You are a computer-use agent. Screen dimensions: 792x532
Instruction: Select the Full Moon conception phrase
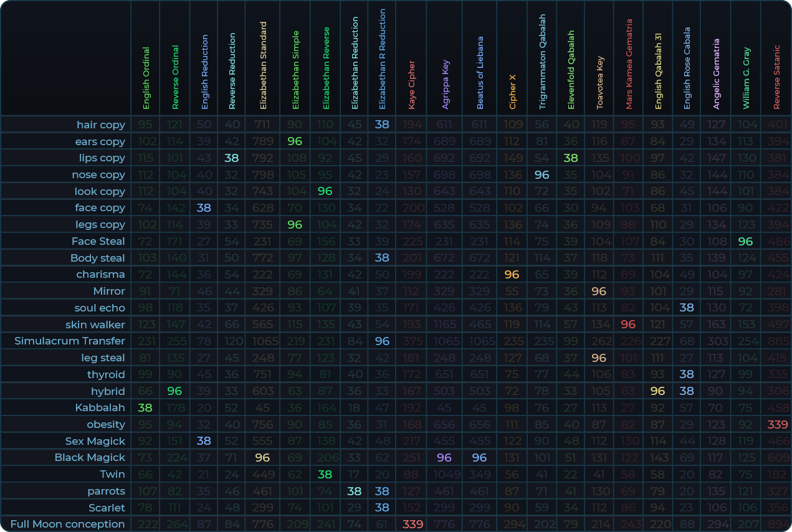[x=67, y=524]
